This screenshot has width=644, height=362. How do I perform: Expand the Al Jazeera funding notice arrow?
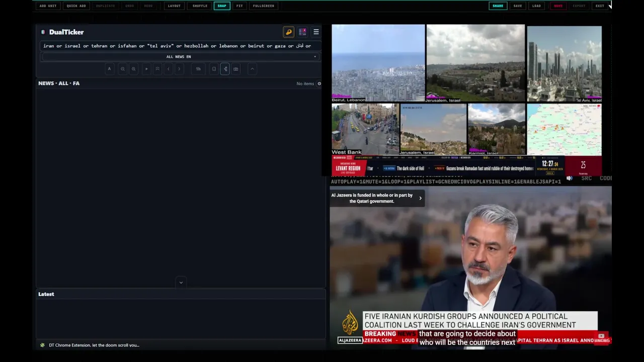[x=421, y=198]
